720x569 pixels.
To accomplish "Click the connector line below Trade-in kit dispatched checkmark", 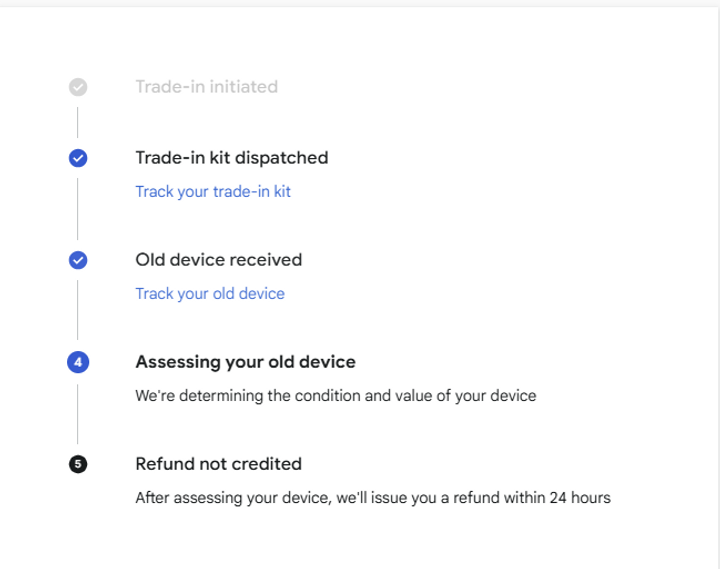I will (x=78, y=208).
